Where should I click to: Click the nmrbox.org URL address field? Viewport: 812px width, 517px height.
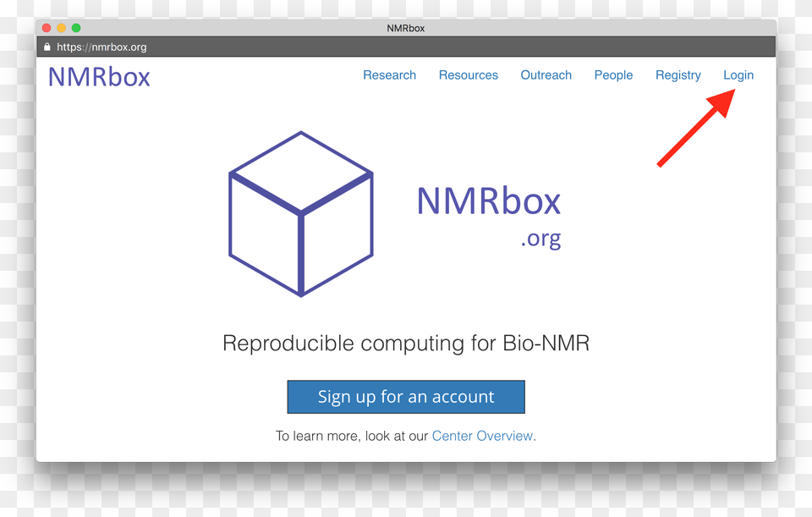pos(101,47)
